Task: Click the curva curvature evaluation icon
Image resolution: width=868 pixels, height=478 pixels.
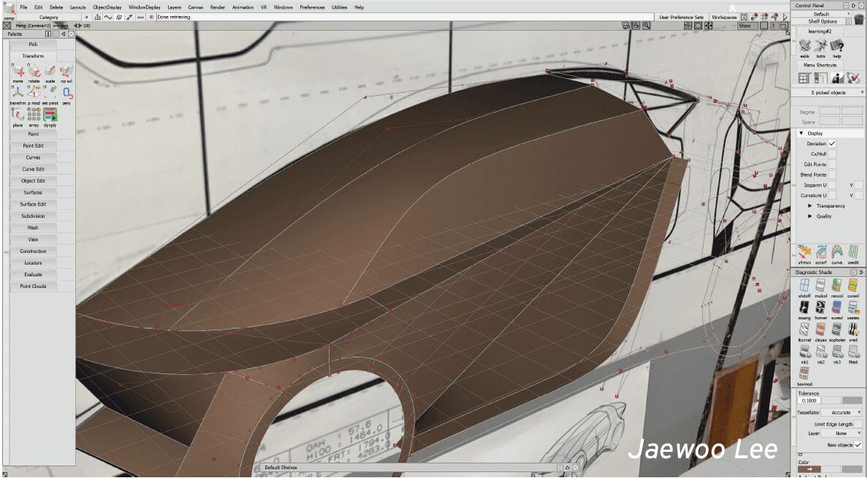Action: point(837,252)
